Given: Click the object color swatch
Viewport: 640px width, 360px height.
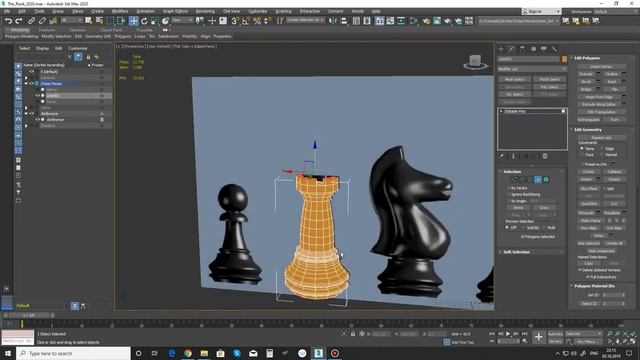Looking at the screenshot, I should [x=564, y=59].
